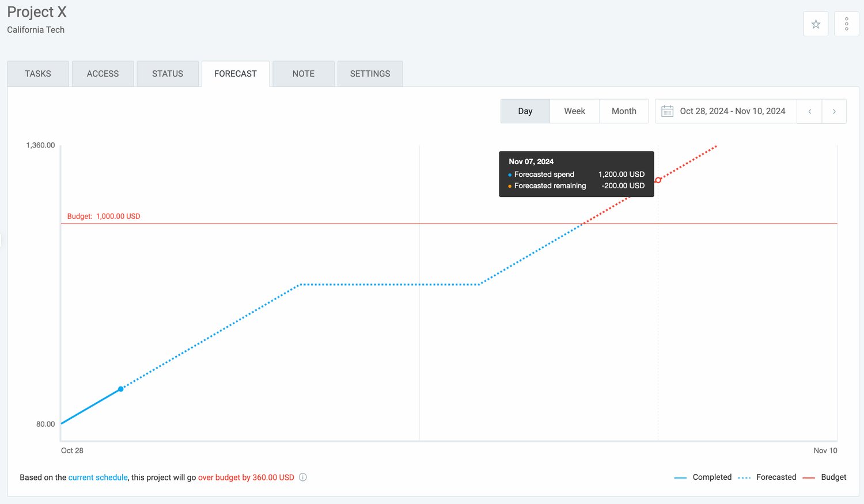Star Project X as favorite
Screen dimensions: 864x504
816,24
